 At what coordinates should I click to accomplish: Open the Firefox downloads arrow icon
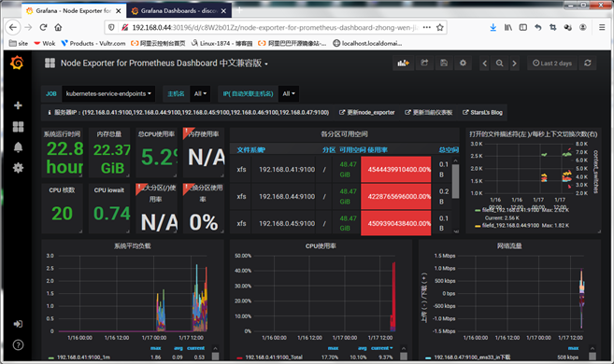pyautogui.click(x=493, y=27)
